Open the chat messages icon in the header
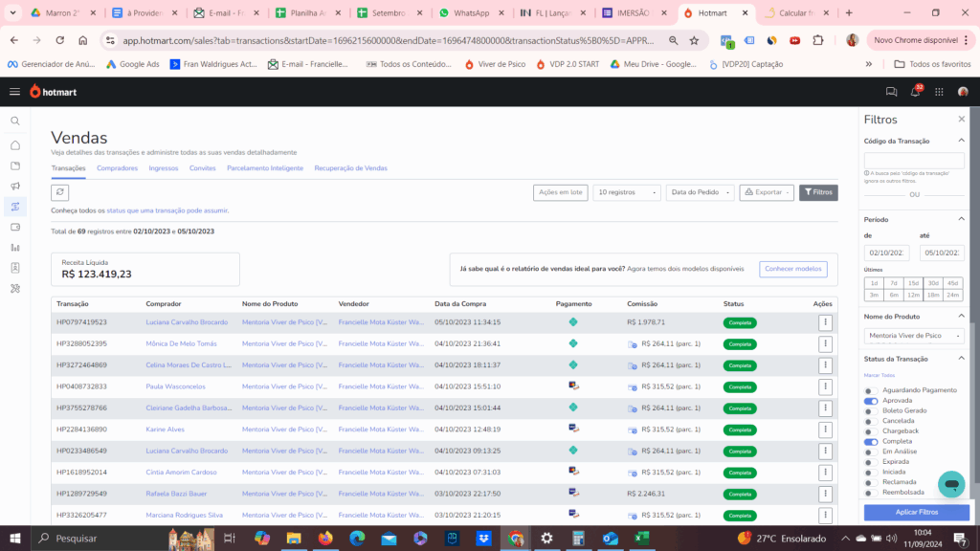The height and width of the screenshot is (551, 980). click(891, 92)
